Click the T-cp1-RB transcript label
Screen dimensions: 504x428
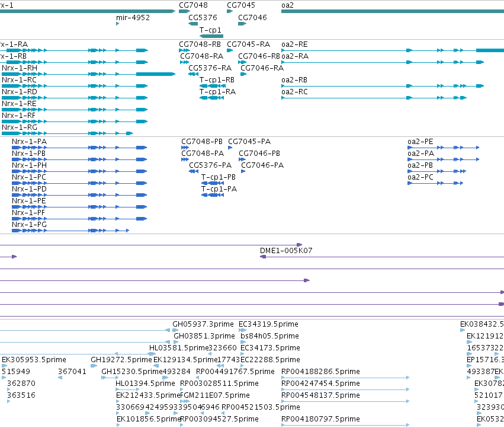point(217,80)
